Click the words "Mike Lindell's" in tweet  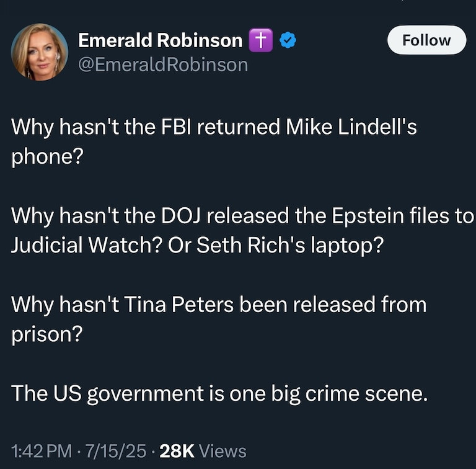351,128
